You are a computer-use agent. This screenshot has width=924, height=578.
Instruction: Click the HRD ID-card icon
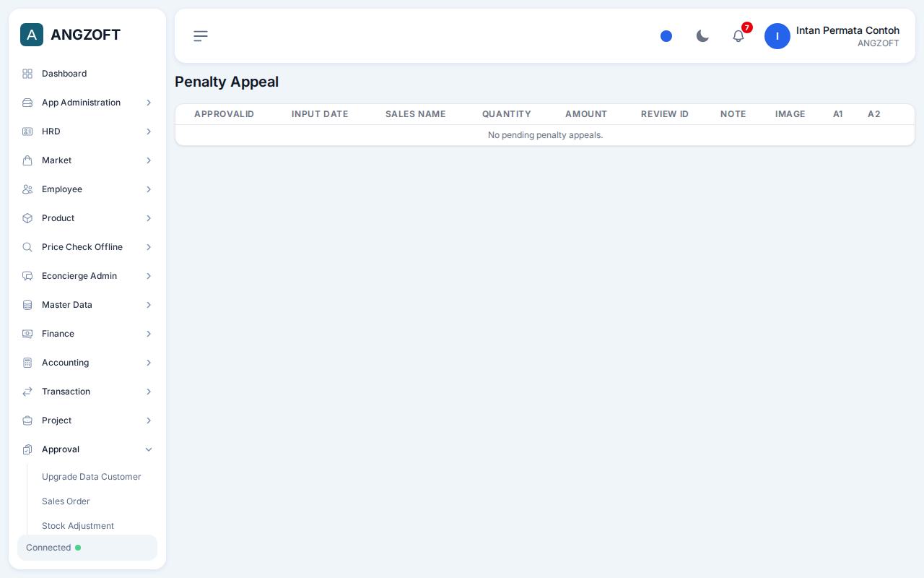pyautogui.click(x=27, y=131)
